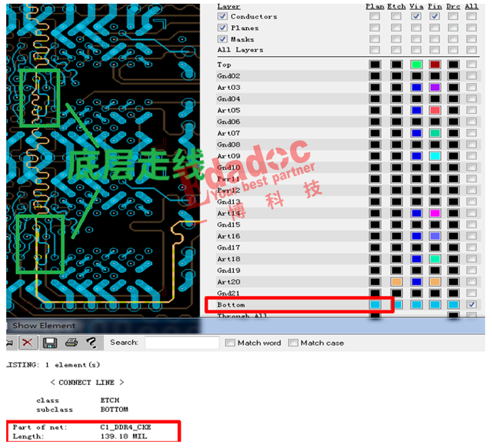The height and width of the screenshot is (448, 492).
Task: Click the All column header
Action: [x=471, y=6]
